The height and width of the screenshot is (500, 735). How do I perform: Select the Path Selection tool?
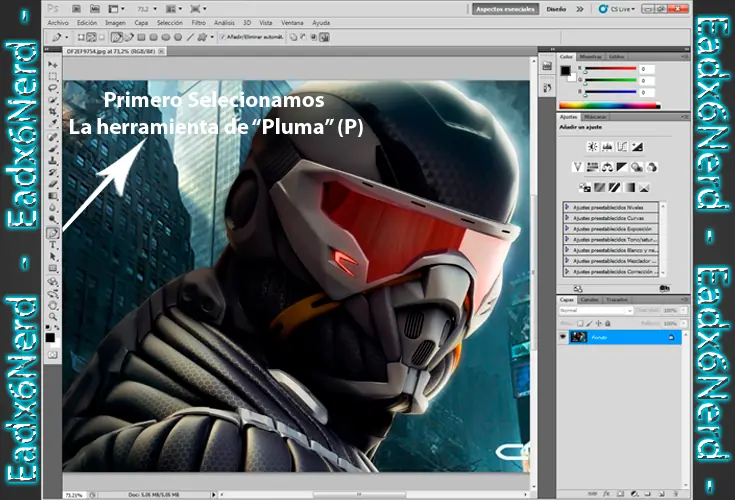tap(52, 257)
